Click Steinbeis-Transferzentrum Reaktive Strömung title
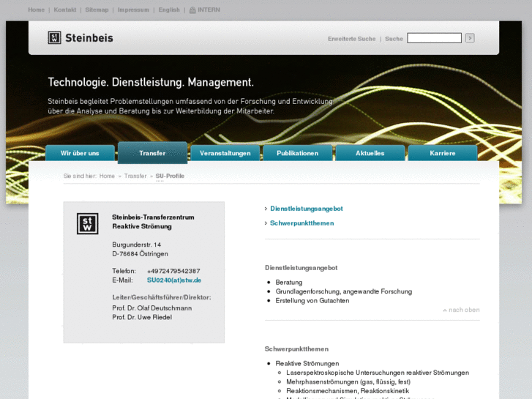532x399 pixels. (x=153, y=222)
